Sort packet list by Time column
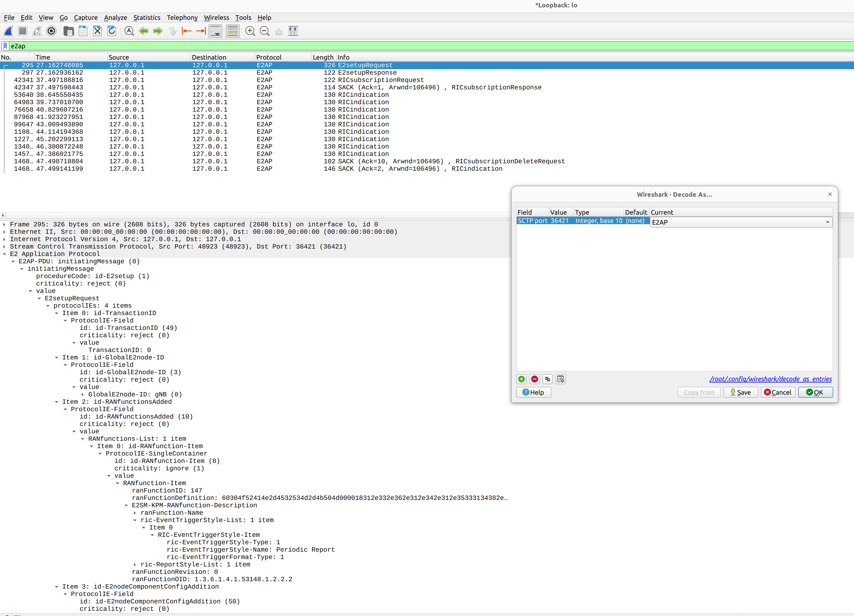The height and width of the screenshot is (616, 854). point(71,57)
